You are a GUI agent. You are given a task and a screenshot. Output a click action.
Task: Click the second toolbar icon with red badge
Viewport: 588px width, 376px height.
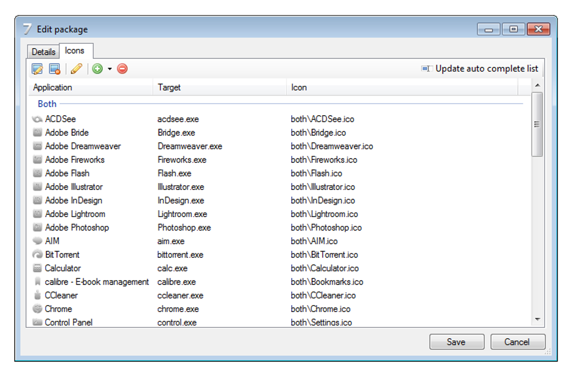pyautogui.click(x=55, y=69)
